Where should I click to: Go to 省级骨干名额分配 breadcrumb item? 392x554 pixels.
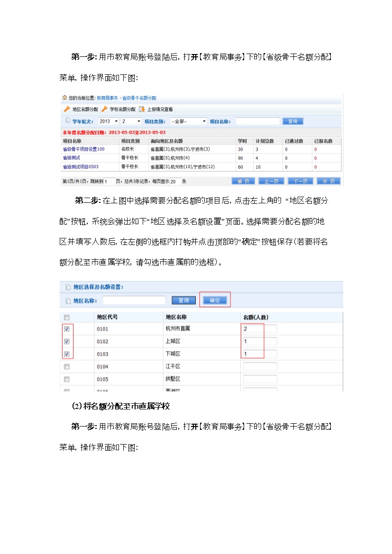coord(139,98)
